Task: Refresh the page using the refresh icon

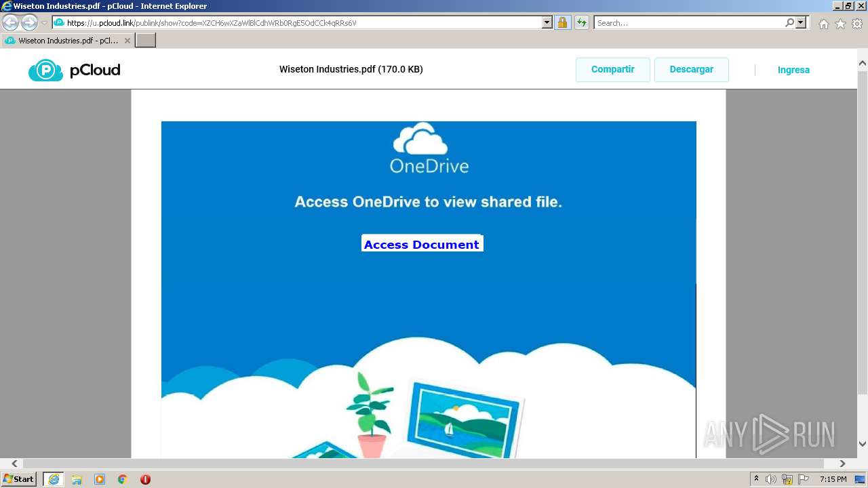Action: click(581, 23)
